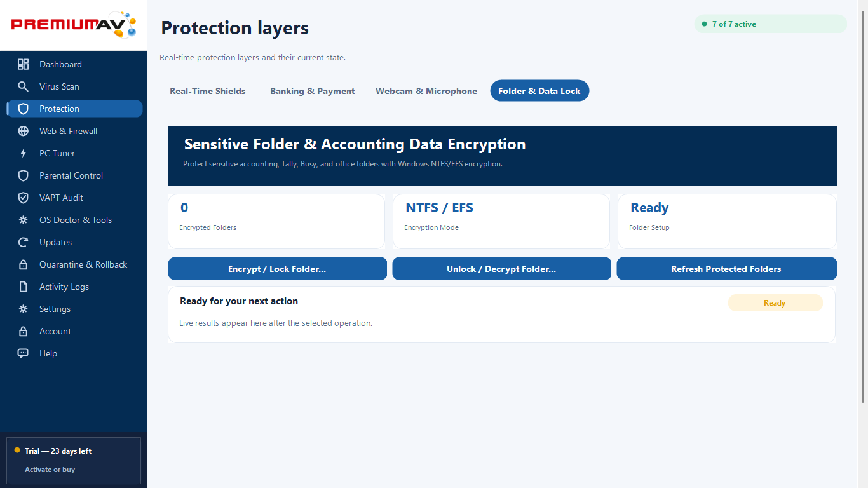Image resolution: width=868 pixels, height=488 pixels.
Task: Click the Account lock icon
Action: 24,331
